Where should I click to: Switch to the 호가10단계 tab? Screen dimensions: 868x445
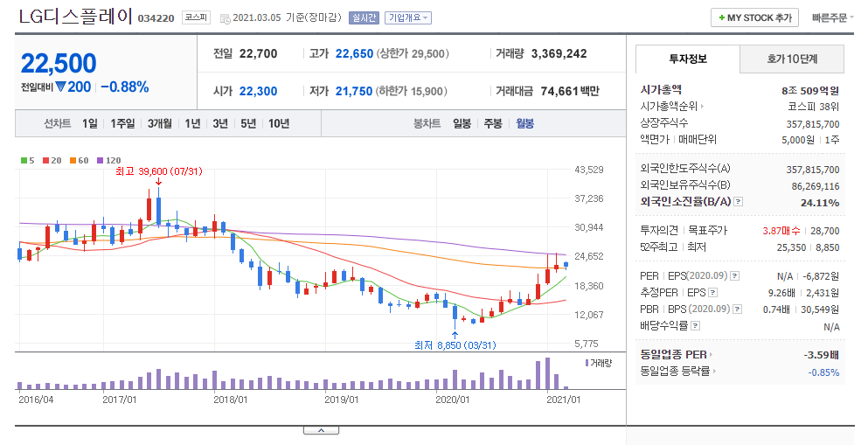pyautogui.click(x=792, y=59)
